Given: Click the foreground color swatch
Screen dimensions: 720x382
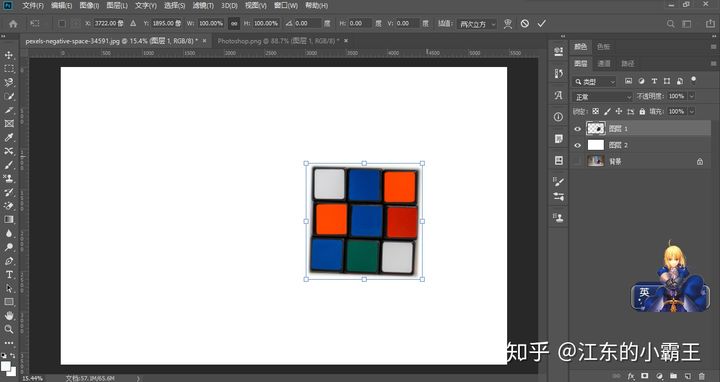Looking at the screenshot, I should coord(6,366).
